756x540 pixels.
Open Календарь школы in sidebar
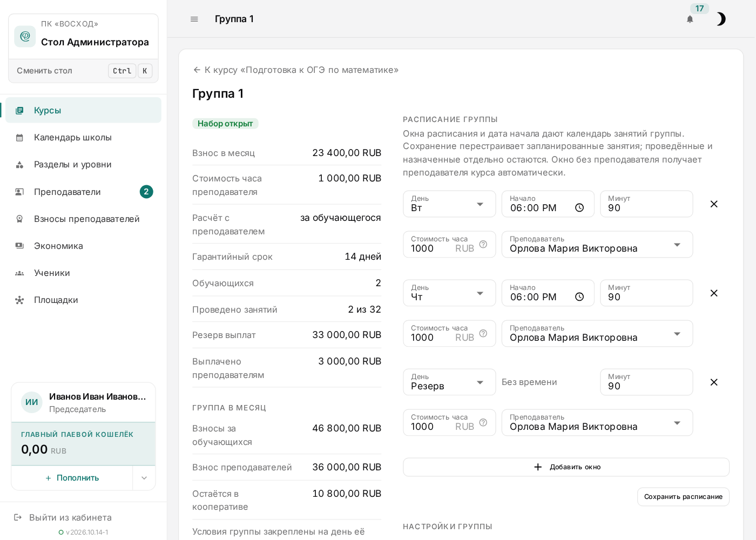tap(83, 137)
